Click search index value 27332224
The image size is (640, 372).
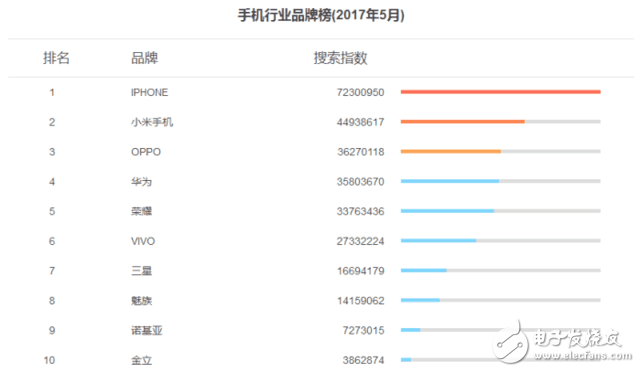360,241
